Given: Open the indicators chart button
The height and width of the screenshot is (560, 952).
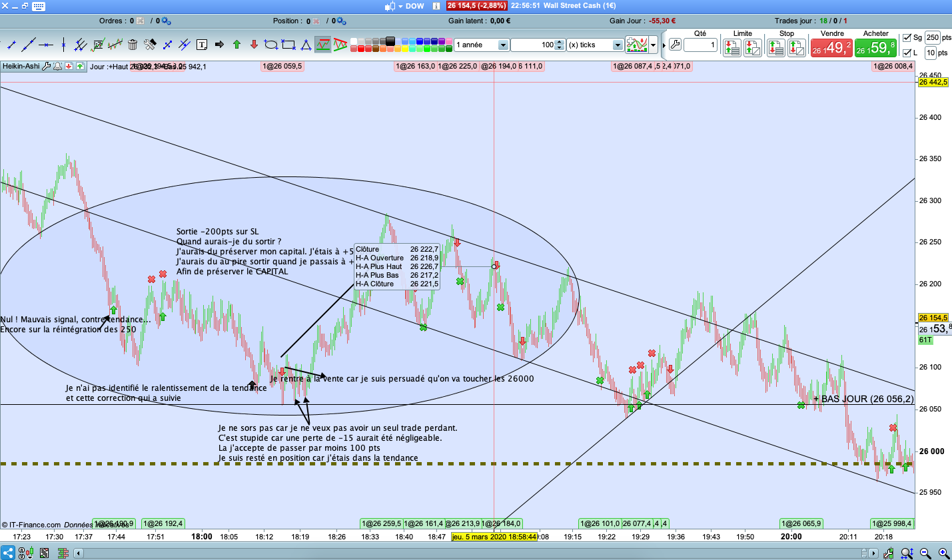Looking at the screenshot, I should click(637, 45).
